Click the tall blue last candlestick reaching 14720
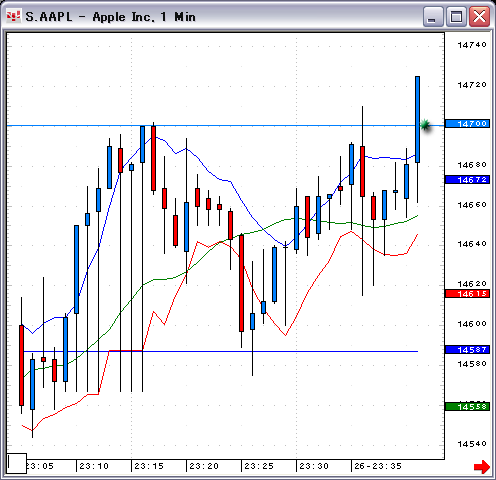 (x=417, y=119)
